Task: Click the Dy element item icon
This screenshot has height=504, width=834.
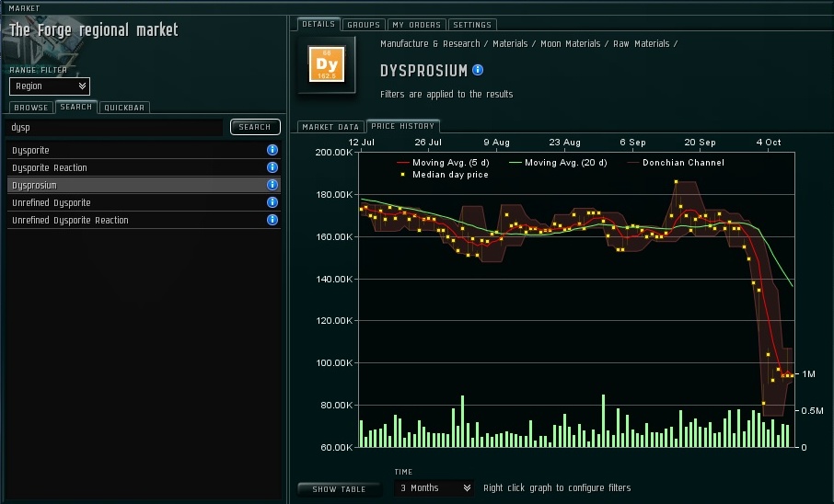Action: 327,64
